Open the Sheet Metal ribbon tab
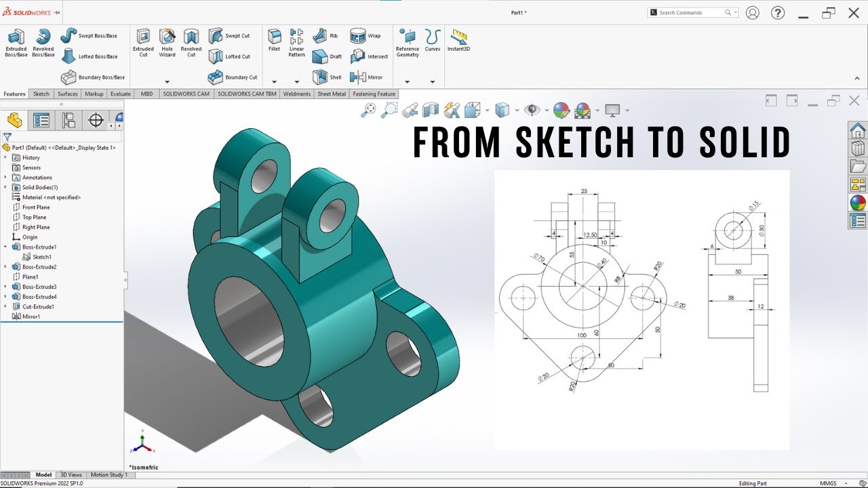Viewport: 868px width, 488px height. (x=332, y=94)
